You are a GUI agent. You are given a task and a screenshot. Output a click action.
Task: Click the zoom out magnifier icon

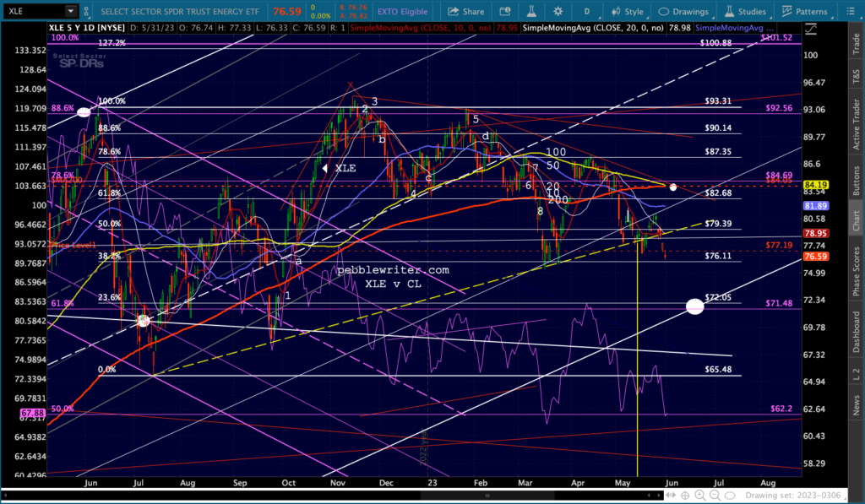click(715, 496)
